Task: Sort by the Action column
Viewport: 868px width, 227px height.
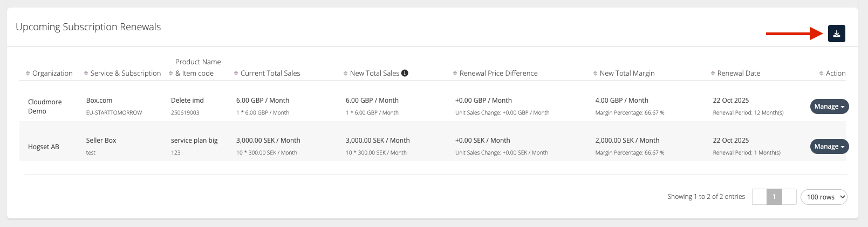Action: click(835, 74)
